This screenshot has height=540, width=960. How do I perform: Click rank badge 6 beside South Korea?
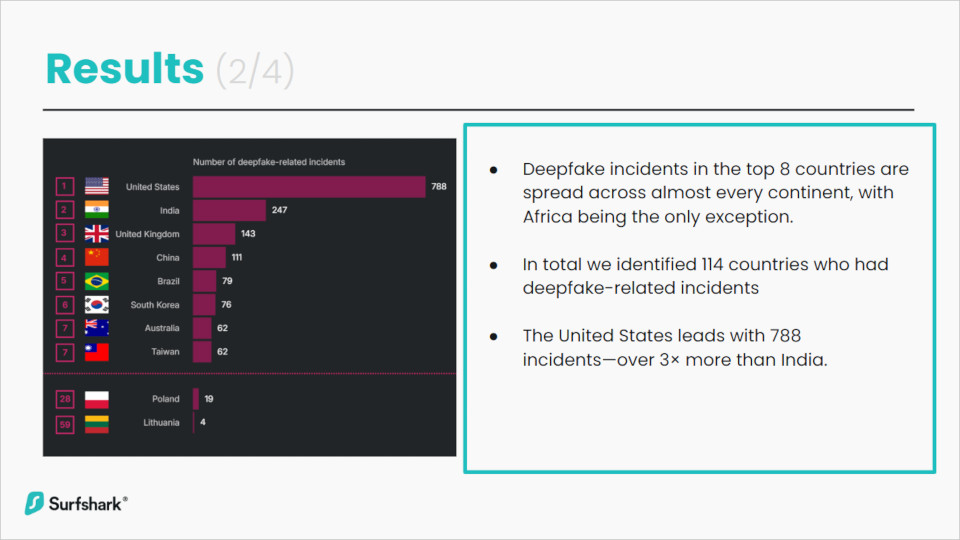[65, 304]
